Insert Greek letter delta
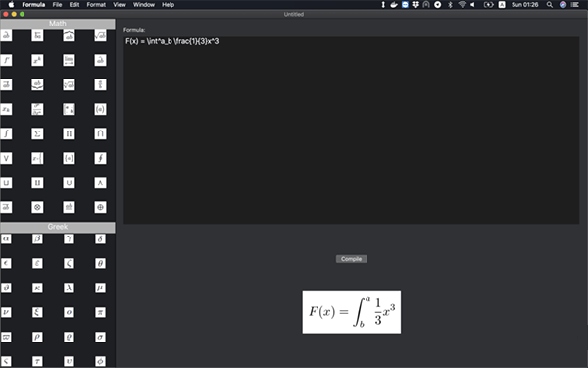 (x=100, y=238)
